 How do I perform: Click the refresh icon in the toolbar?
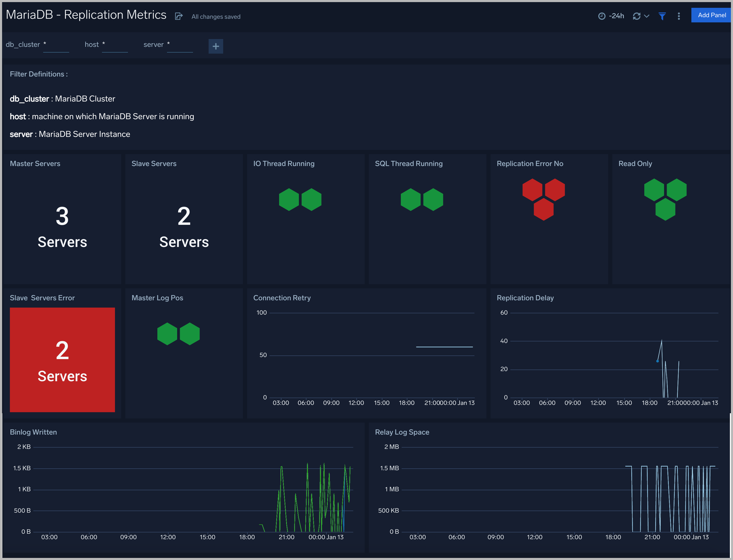coord(636,16)
